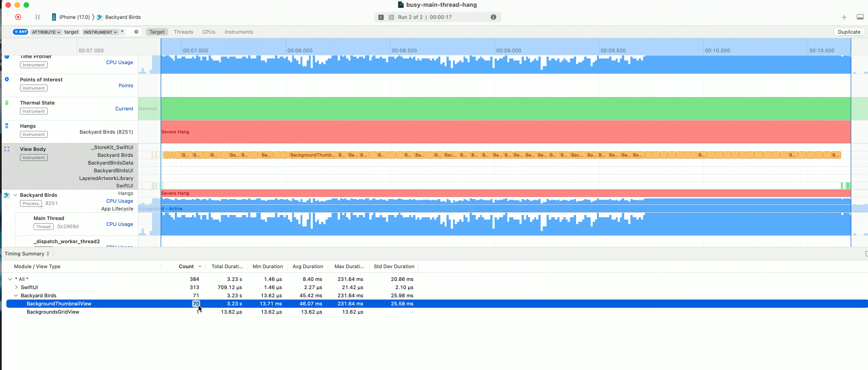Screen dimensions: 868x370
Task: Switch to the Threads tab
Action: 183,32
